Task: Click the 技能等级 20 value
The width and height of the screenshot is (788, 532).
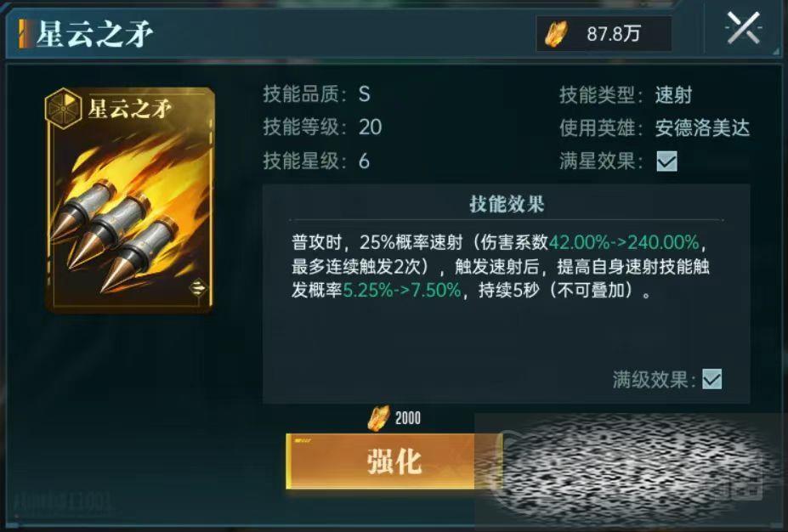Action: pos(371,127)
